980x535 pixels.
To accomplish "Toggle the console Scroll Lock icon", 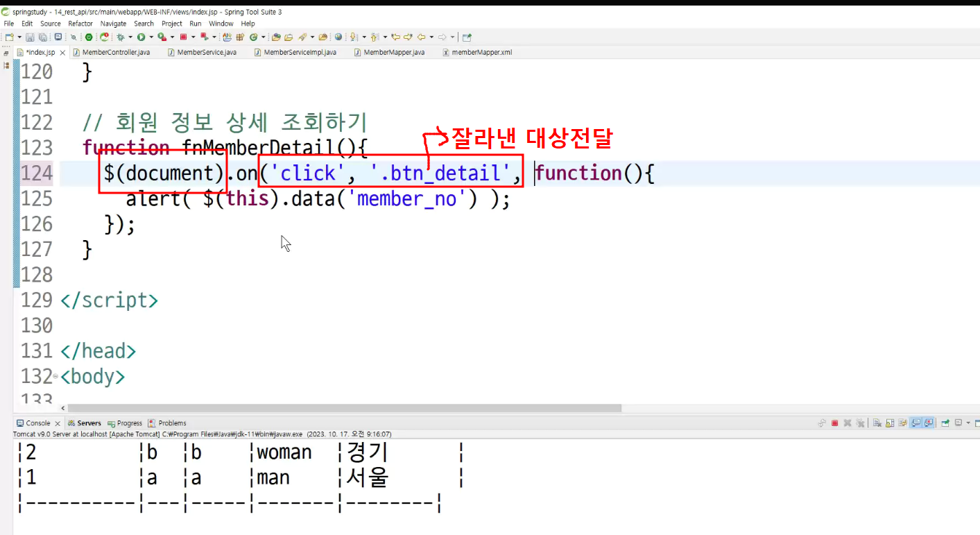I will [890, 423].
